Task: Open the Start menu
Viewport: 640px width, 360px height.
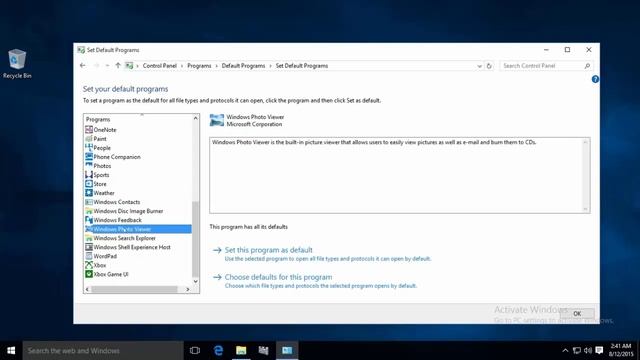Action: click(11, 350)
